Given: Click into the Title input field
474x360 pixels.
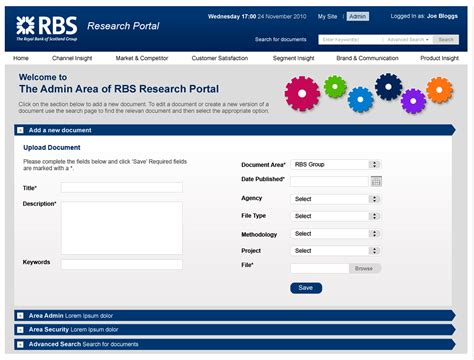Looking at the screenshot, I should click(122, 187).
